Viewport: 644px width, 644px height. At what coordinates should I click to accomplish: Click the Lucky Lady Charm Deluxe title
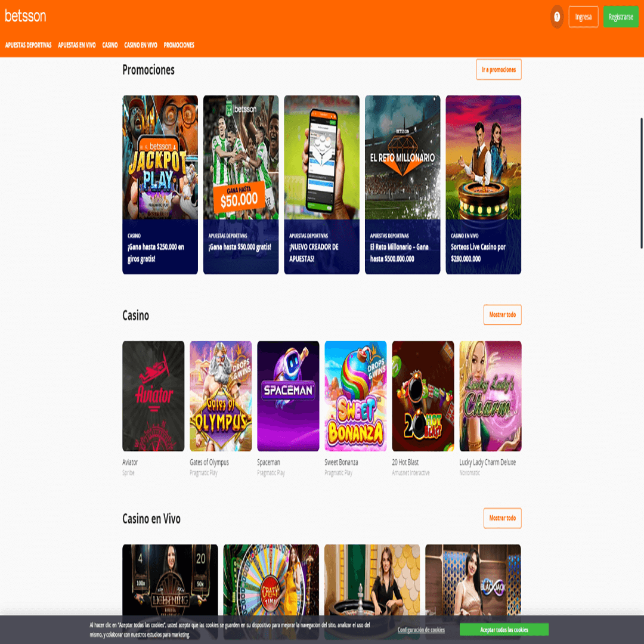[488, 462]
